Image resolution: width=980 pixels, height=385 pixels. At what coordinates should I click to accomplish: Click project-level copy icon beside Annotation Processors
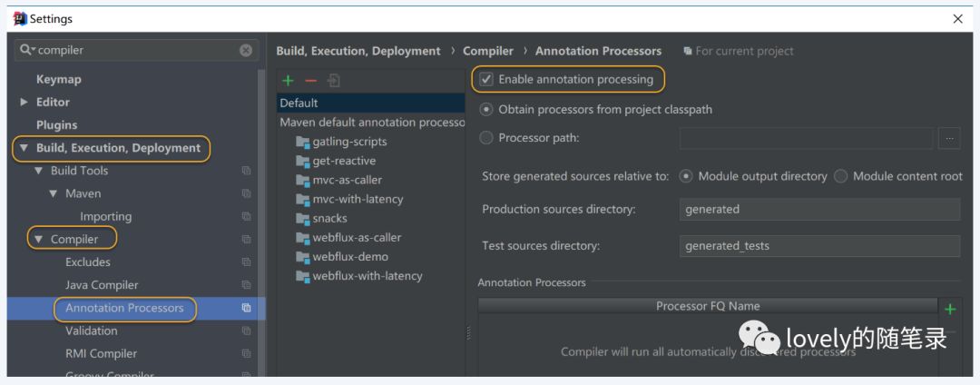pyautogui.click(x=246, y=308)
